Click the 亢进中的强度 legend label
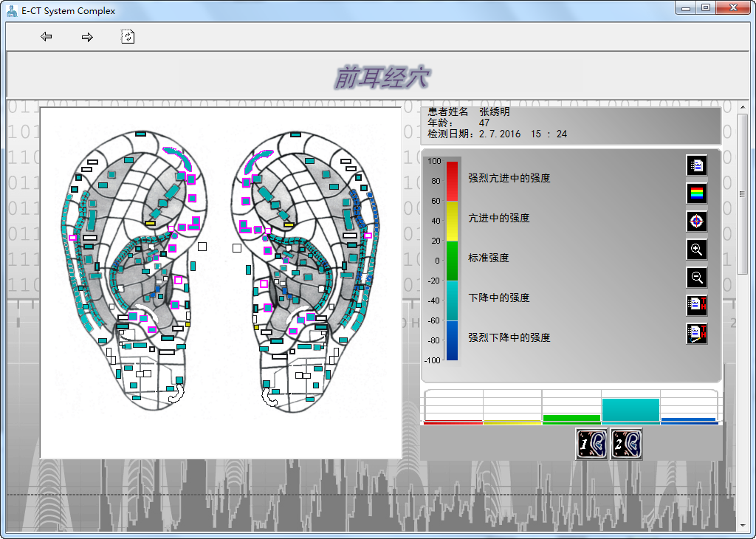The width and height of the screenshot is (756, 539). [499, 218]
